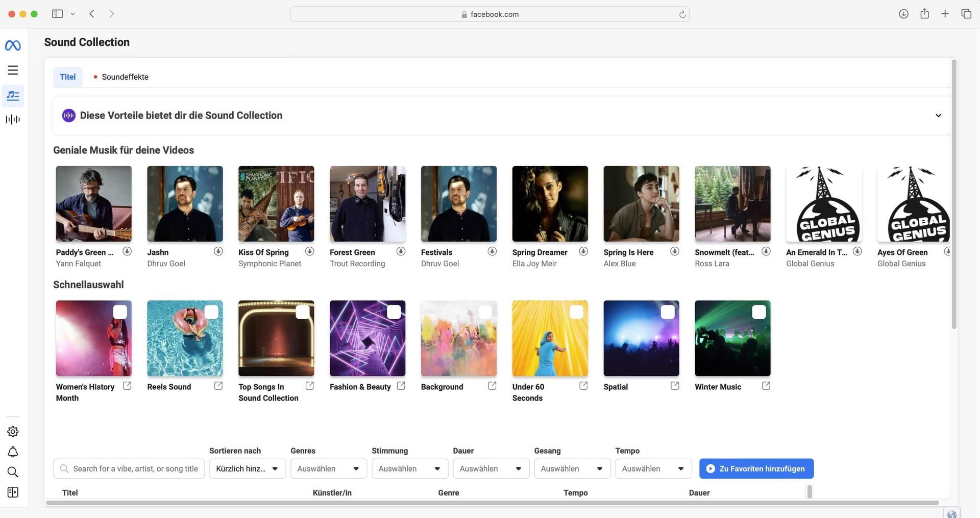Open Safari share button
The height and width of the screenshot is (518, 980).
pos(924,14)
